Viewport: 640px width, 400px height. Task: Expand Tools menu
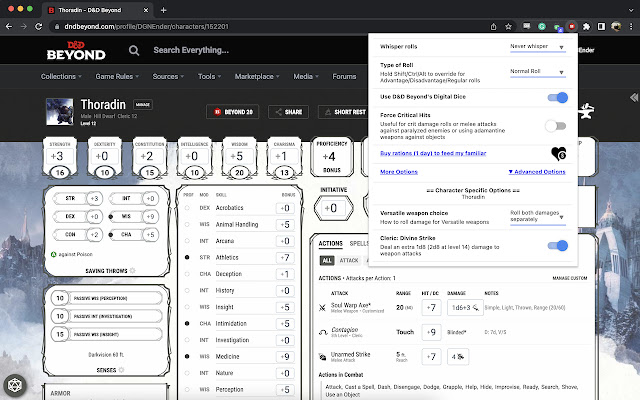coord(209,76)
